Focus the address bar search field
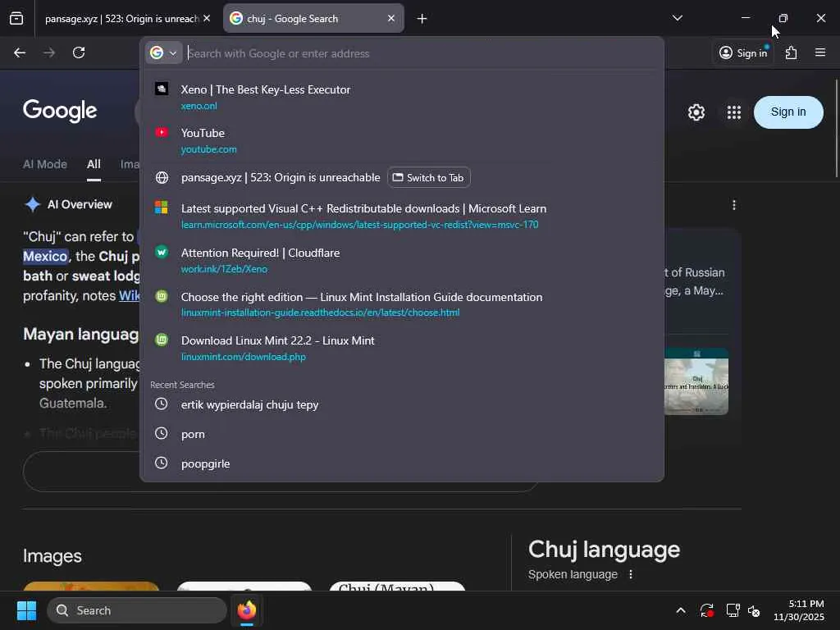The width and height of the screenshot is (840, 630). (421, 53)
